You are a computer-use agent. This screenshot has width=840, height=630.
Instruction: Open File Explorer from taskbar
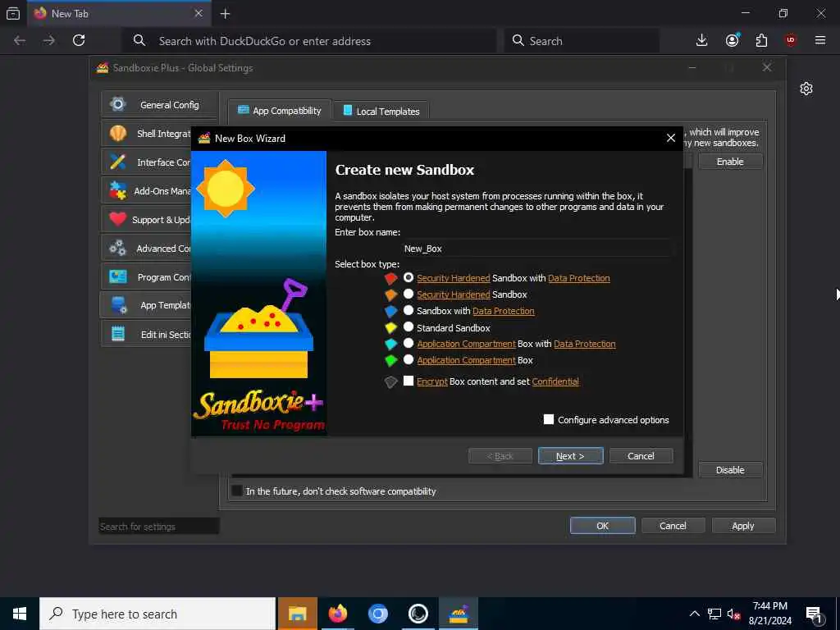(297, 614)
